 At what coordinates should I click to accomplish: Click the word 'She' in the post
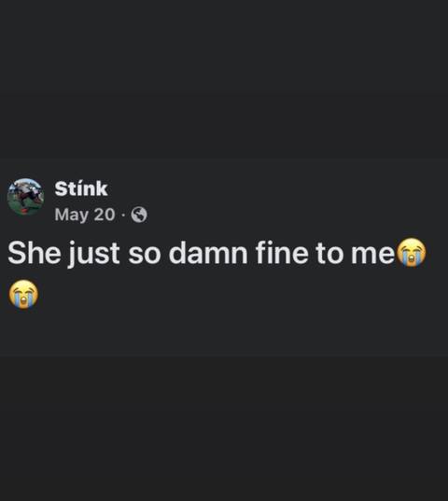click(35, 253)
